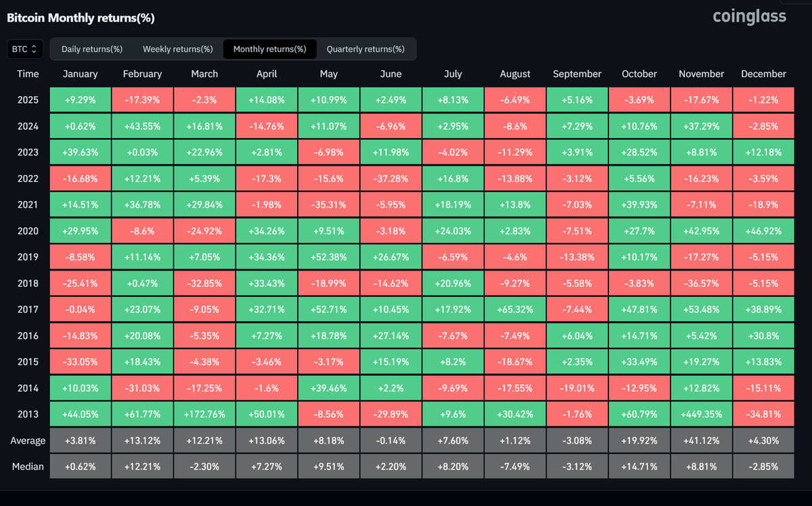Click the -17.39% cell for February 2025
Viewport: 812px width, 506px height.
[x=142, y=100]
